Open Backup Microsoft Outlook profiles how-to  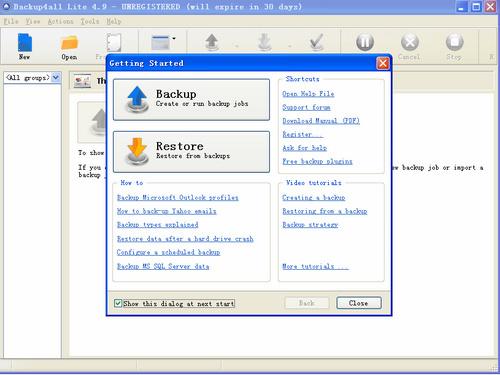(x=178, y=197)
